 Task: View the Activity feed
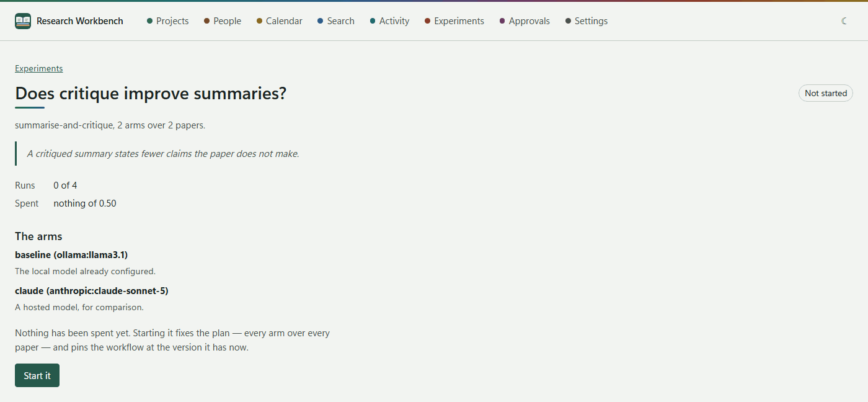coord(390,21)
